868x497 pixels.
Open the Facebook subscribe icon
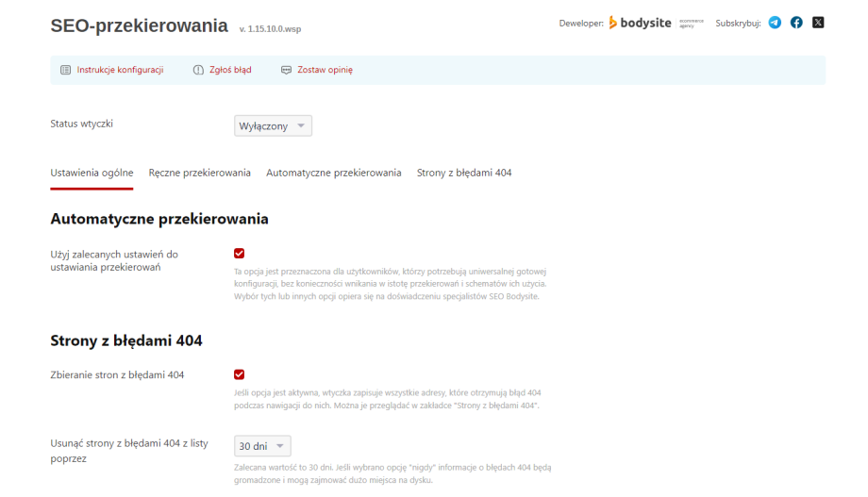tap(796, 23)
